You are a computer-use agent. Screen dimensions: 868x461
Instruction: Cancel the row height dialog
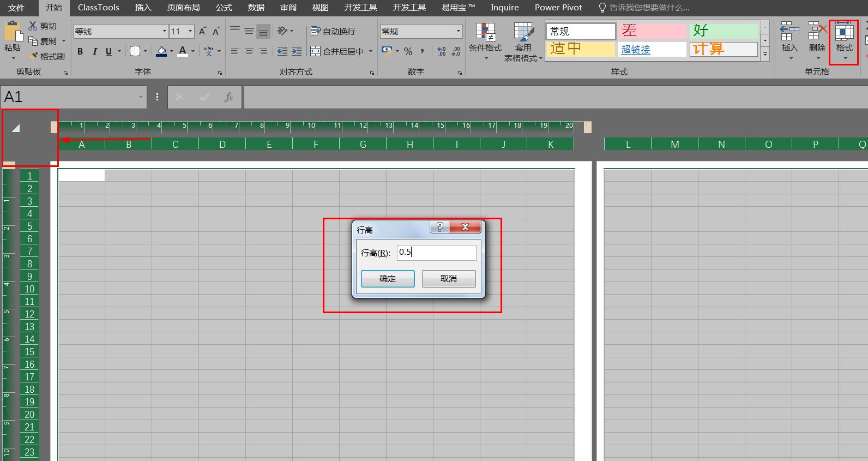pos(448,279)
